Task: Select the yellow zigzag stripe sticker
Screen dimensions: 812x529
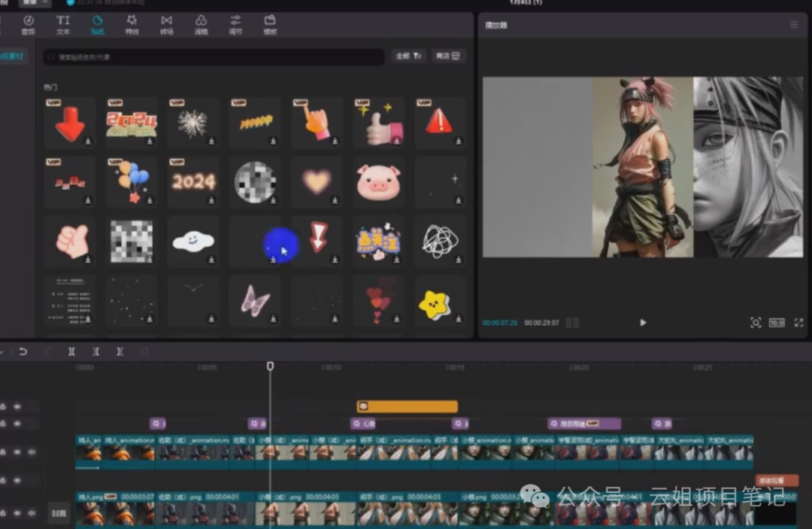Action: tap(255, 122)
